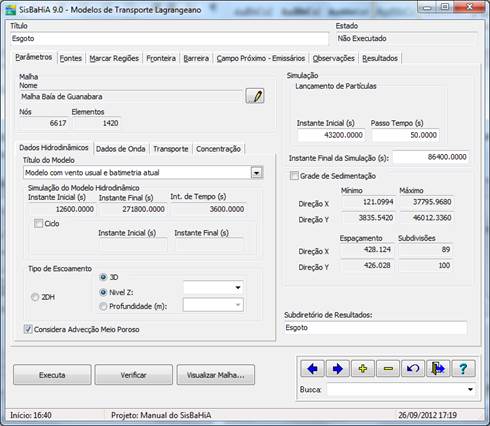
Task: Click the Malha Nome field
Action: click(131, 97)
